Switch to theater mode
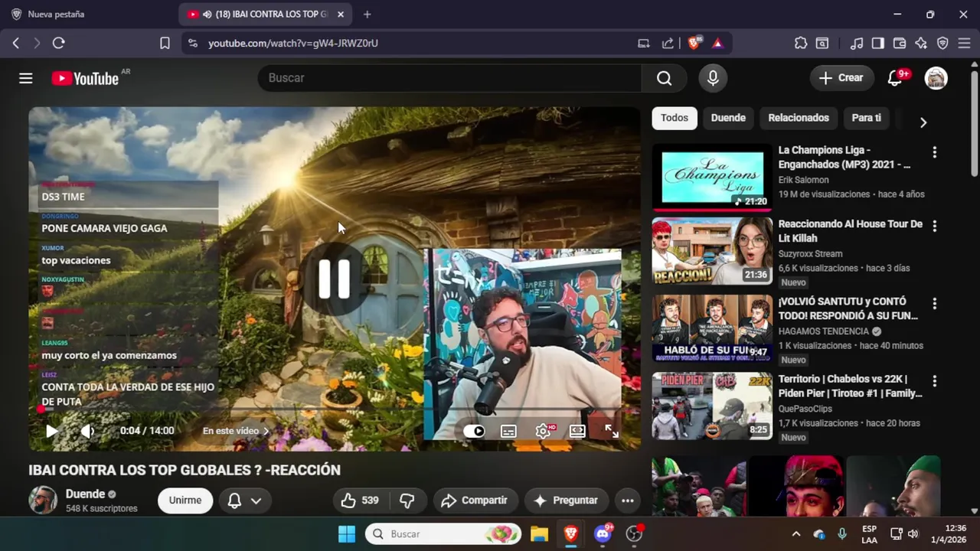The width and height of the screenshot is (980, 551). 577,431
